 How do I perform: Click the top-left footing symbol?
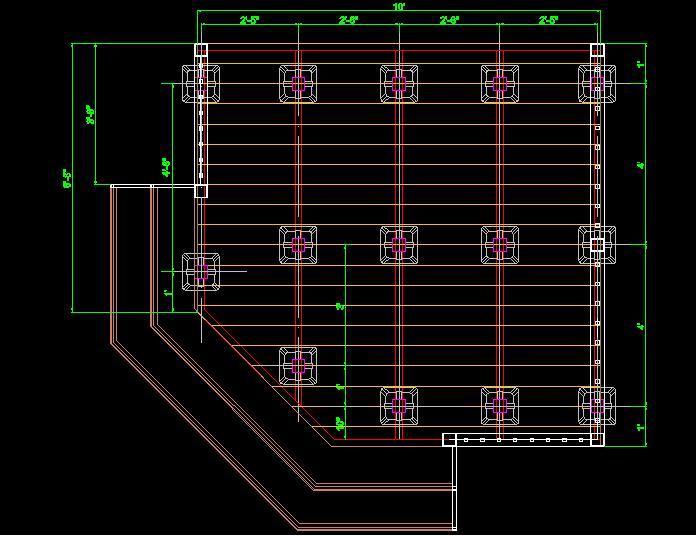200,83
